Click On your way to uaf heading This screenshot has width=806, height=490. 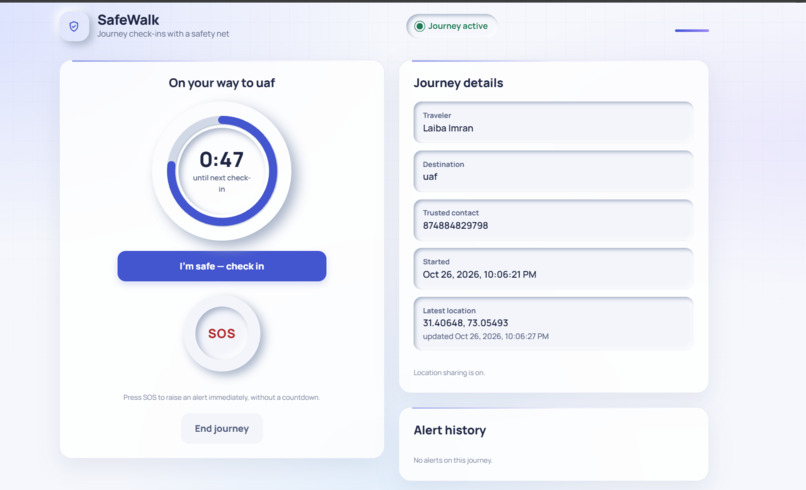click(222, 83)
